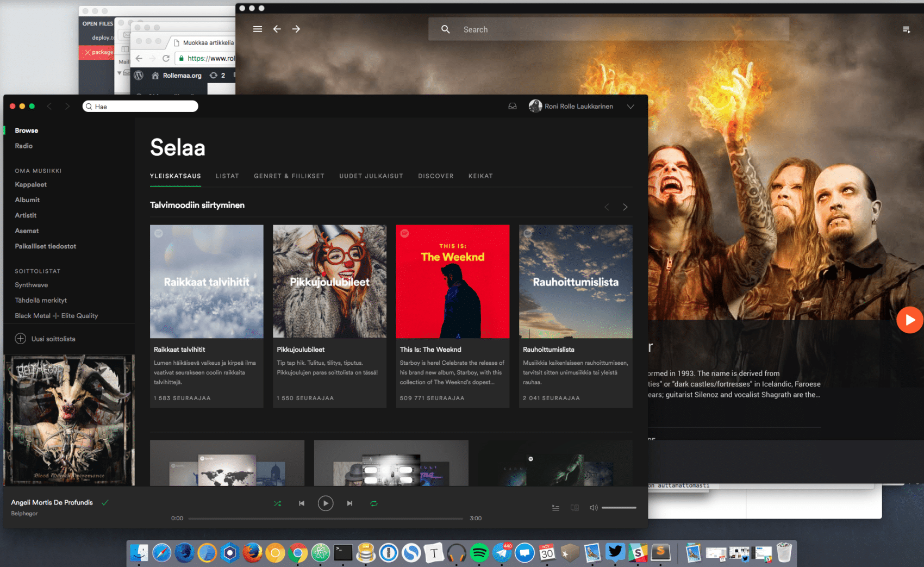Click Search field in background music window

(609, 29)
